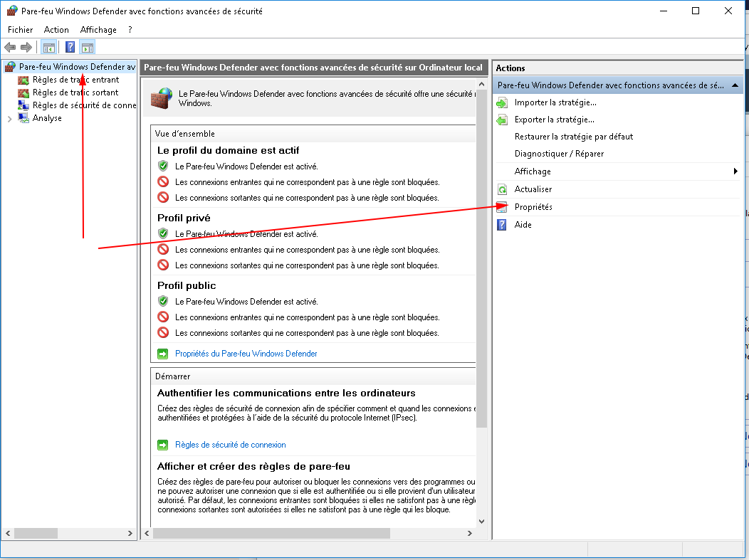749x560 pixels.
Task: Click the green arrow icon beside Propriétés du Pare-feu link
Action: tap(163, 354)
